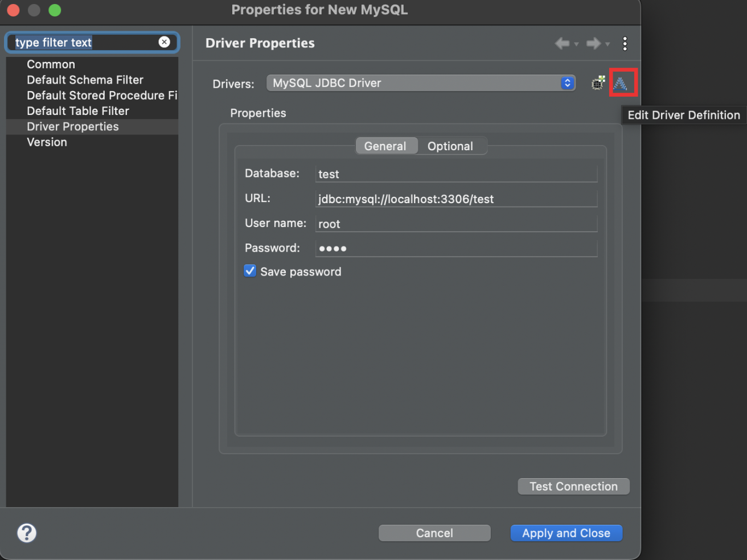Click the Cancel button
Screen dimensions: 747x560
(434, 533)
